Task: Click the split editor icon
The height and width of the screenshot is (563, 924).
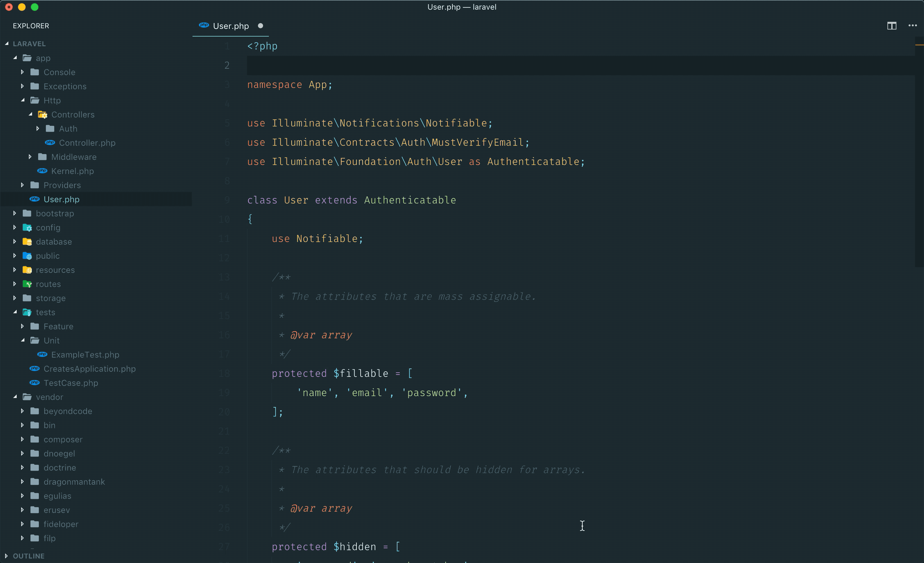Action: pos(891,26)
